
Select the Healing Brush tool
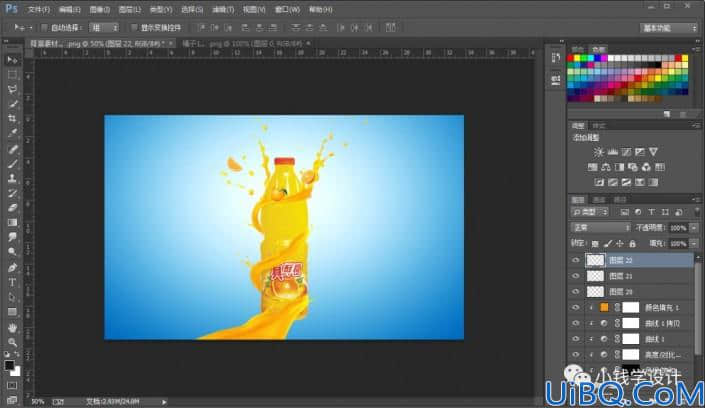click(12, 149)
